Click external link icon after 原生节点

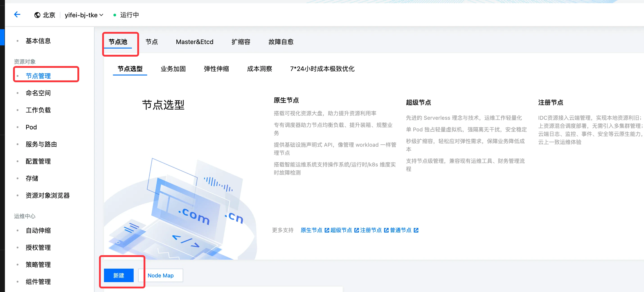pos(327,230)
